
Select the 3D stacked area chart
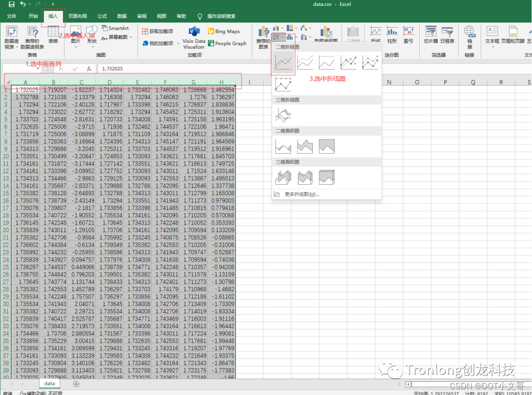click(305, 177)
